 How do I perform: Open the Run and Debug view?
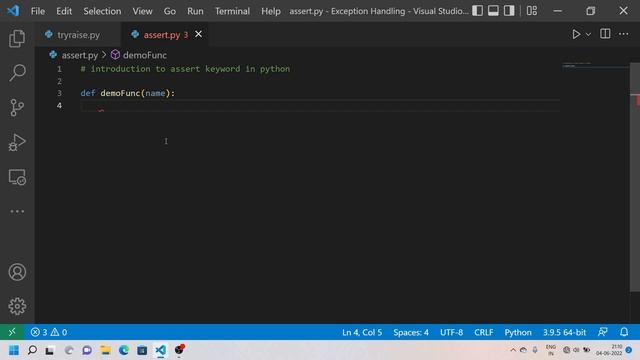(x=17, y=142)
